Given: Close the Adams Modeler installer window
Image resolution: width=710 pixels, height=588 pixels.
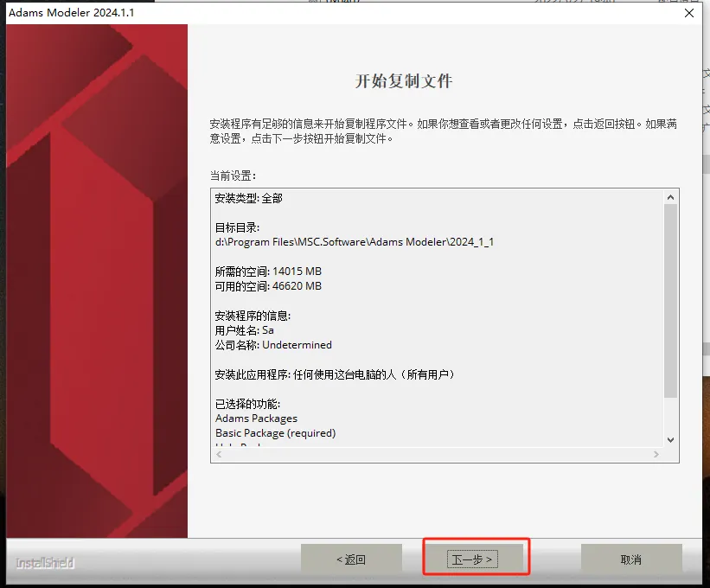Looking at the screenshot, I should pos(689,13).
